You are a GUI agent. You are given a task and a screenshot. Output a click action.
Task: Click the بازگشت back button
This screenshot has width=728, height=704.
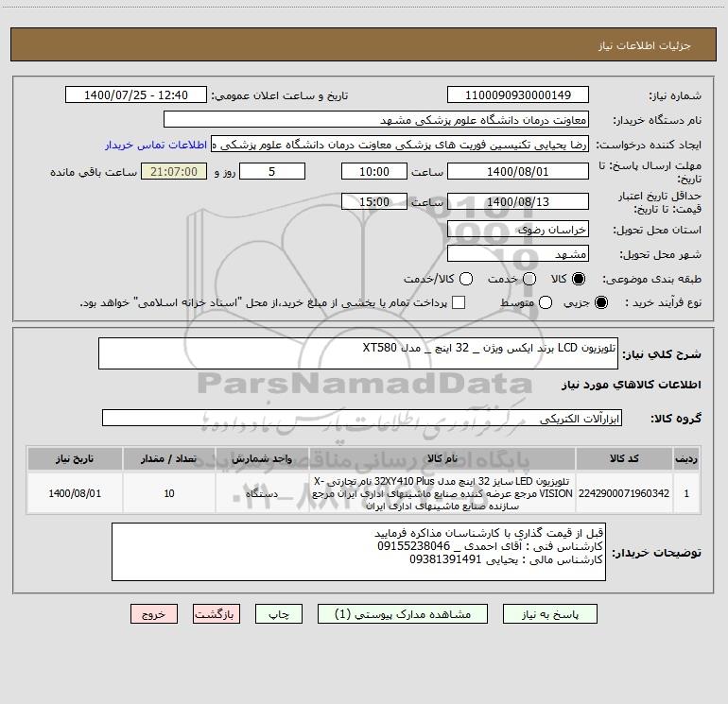pyautogui.click(x=217, y=614)
